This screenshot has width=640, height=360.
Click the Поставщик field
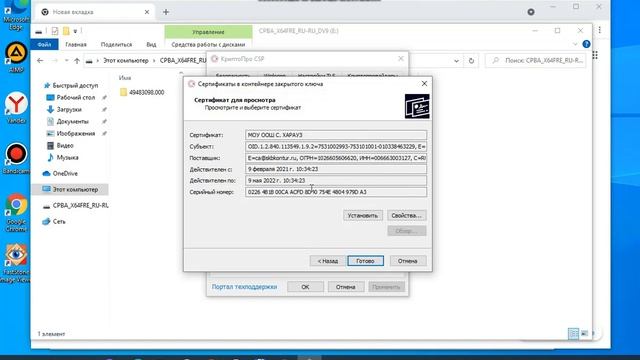click(x=336, y=158)
